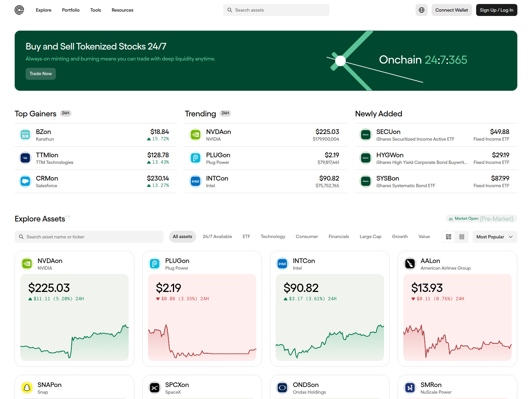The height and width of the screenshot is (399, 532).
Task: Filter assets by Value
Action: point(424,237)
